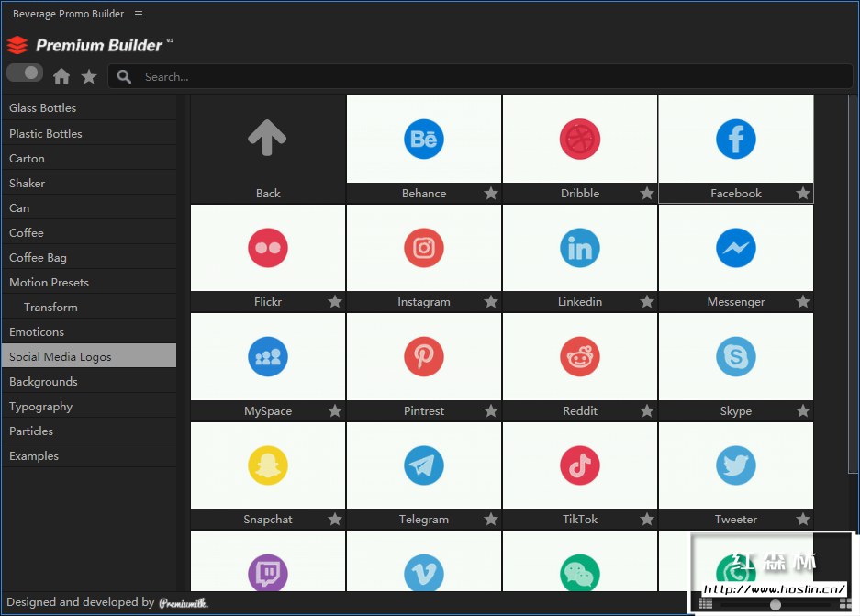Click the Beverage Promo Builder panel title
The height and width of the screenshot is (616, 860).
68,14
